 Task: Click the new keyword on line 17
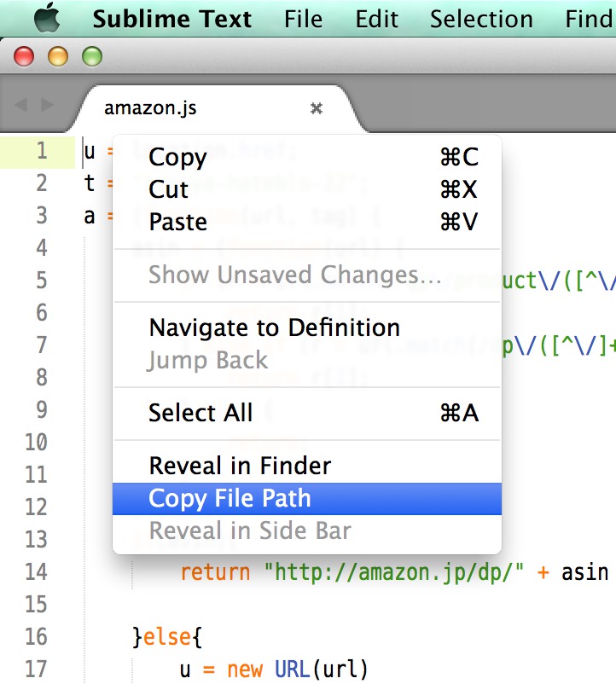(x=245, y=670)
